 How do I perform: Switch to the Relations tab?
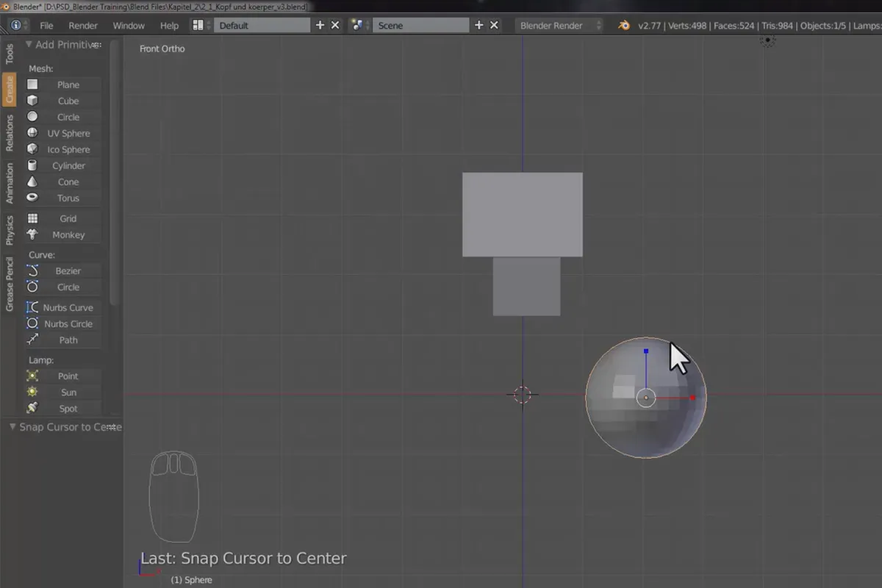(x=10, y=133)
